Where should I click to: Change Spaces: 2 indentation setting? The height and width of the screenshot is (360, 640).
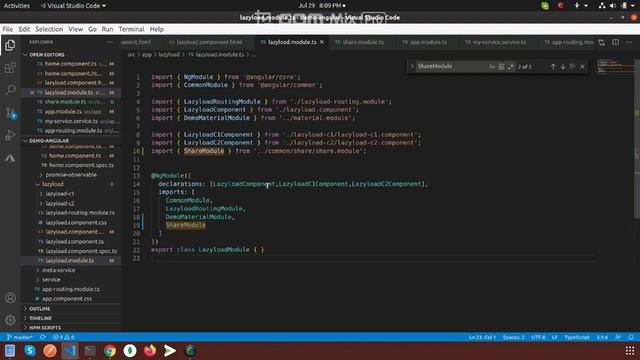(513, 337)
